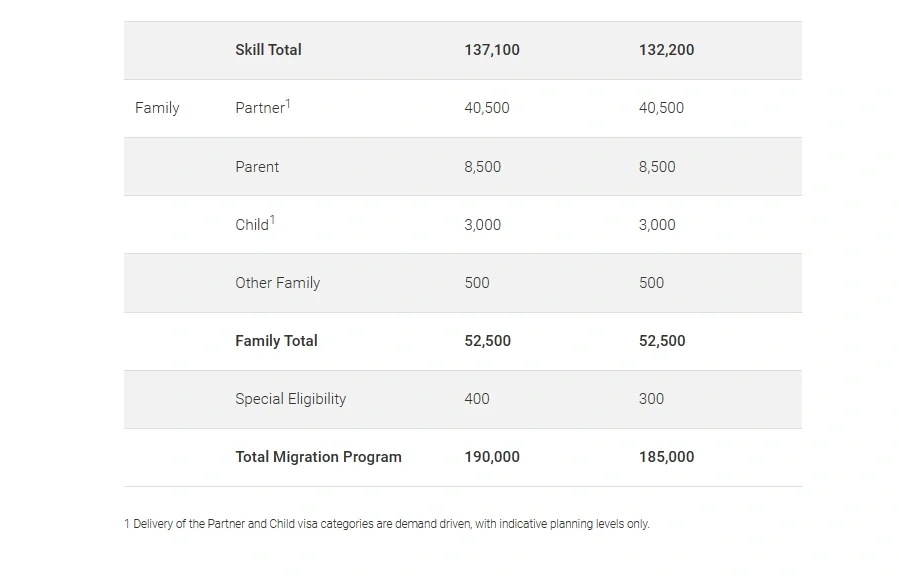Viewport: 899px width, 579px height.
Task: Select the 400 Special Eligibility value
Action: pyautogui.click(x=477, y=399)
